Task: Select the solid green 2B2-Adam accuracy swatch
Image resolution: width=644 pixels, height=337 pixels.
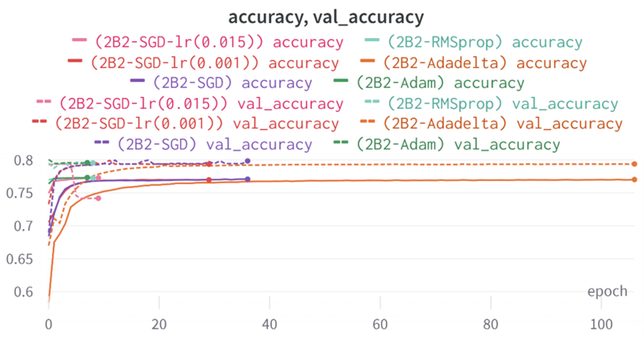Action: pos(341,81)
